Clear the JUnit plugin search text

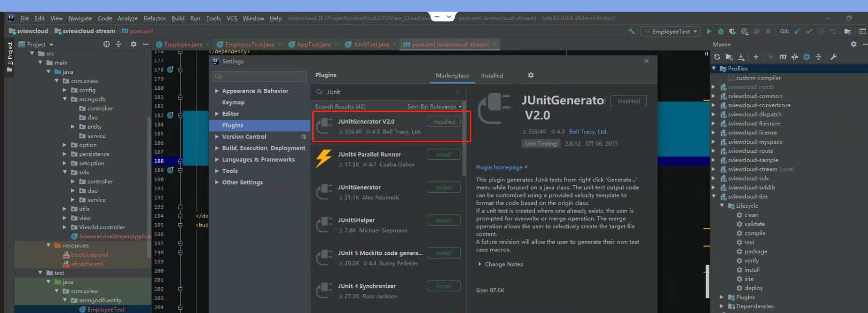coord(457,92)
